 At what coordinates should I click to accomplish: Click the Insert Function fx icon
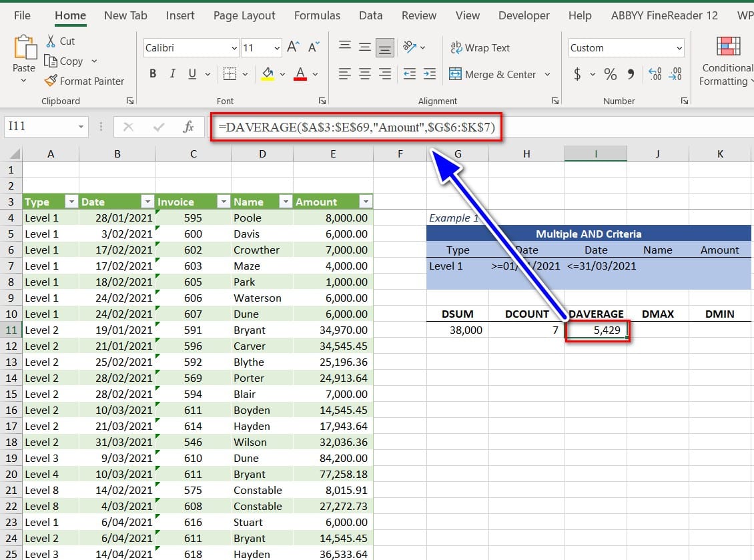click(189, 127)
